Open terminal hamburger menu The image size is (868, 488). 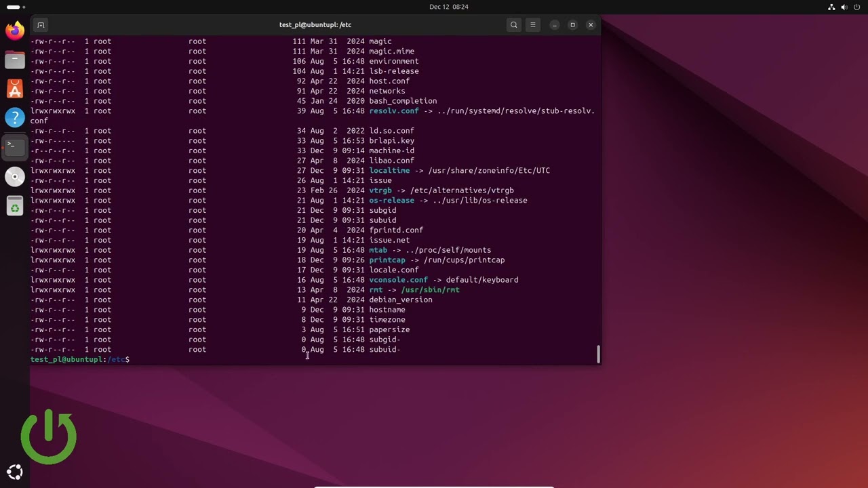533,25
